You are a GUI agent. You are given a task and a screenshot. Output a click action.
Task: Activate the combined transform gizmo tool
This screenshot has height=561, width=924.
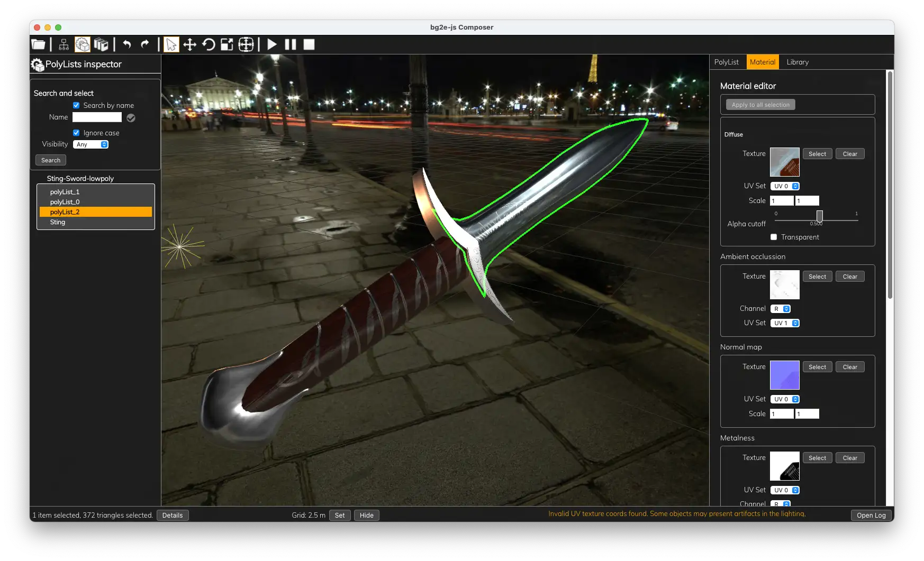246,44
